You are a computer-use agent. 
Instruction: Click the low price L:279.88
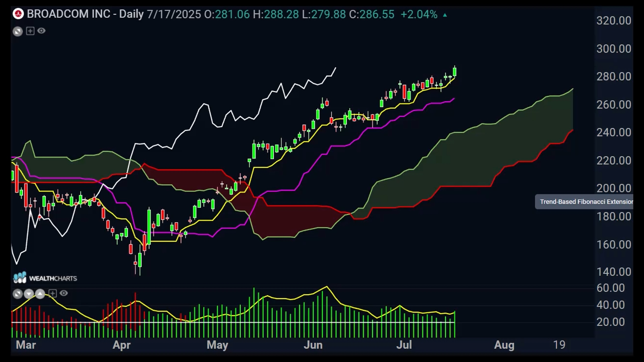[324, 14]
